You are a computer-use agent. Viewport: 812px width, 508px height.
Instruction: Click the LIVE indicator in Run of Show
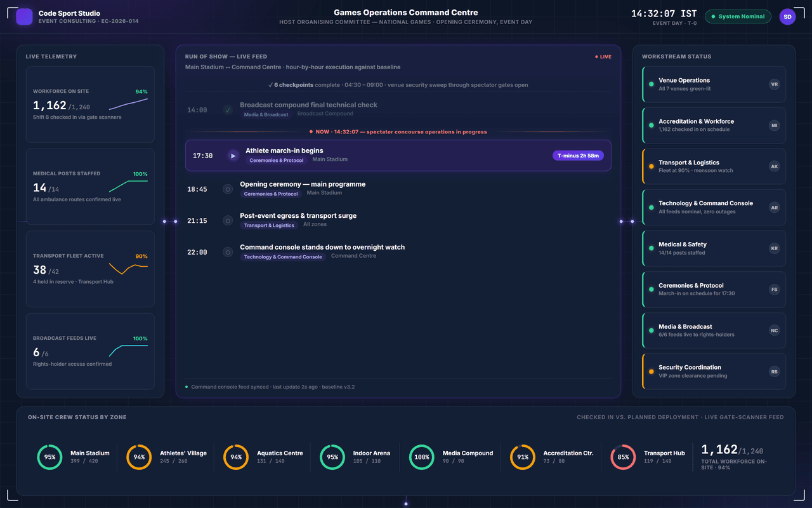point(603,57)
